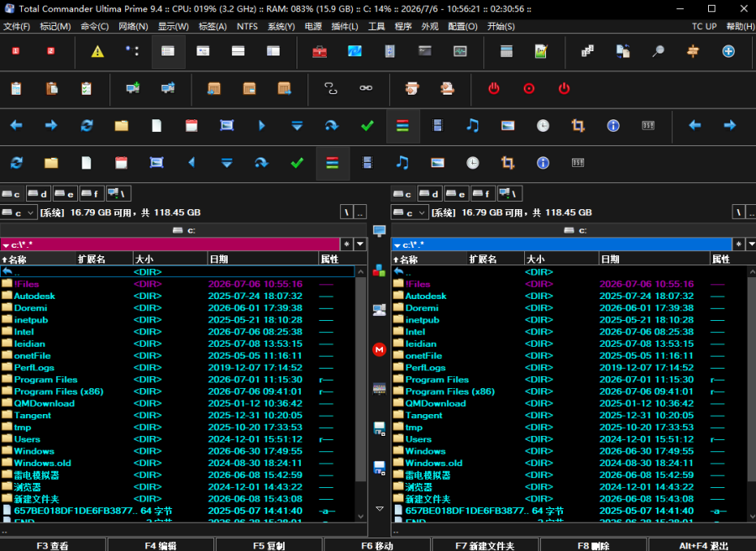Image resolution: width=756 pixels, height=551 pixels.
Task: Click the F8 删除 button
Action: (x=594, y=545)
